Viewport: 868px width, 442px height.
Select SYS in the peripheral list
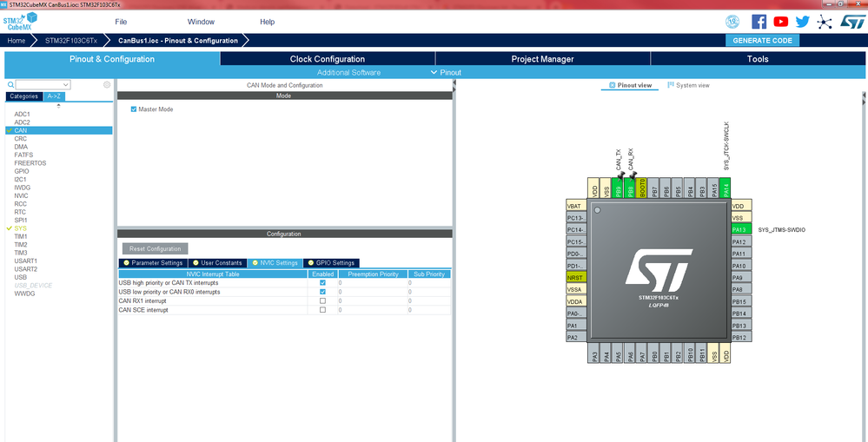tap(21, 228)
